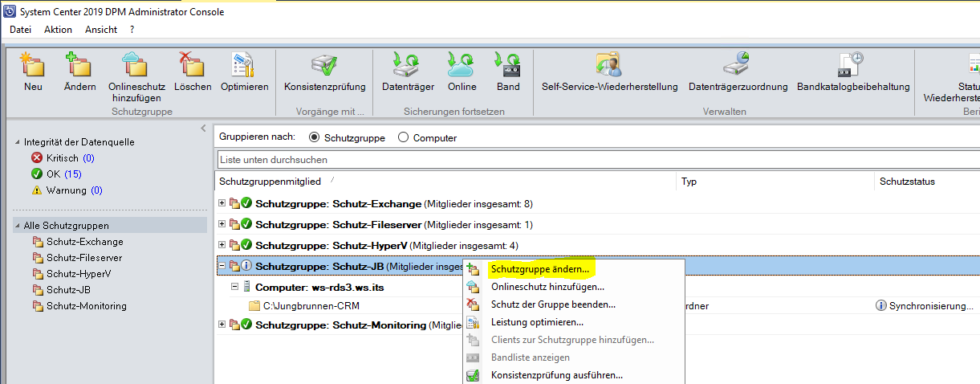The width and height of the screenshot is (980, 384).
Task: Click the Online resume backup icon
Action: [462, 64]
